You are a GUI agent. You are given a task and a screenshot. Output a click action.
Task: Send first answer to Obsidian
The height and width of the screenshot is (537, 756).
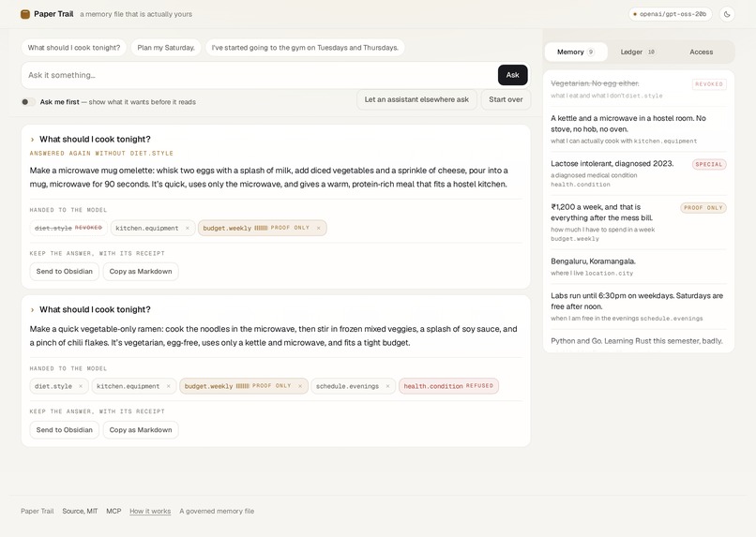[64, 272]
